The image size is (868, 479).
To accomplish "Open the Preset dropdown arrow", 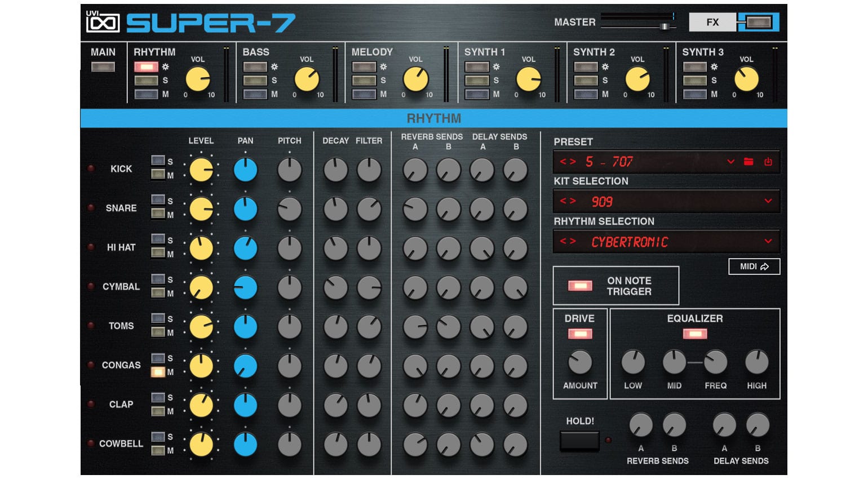I will [x=730, y=162].
